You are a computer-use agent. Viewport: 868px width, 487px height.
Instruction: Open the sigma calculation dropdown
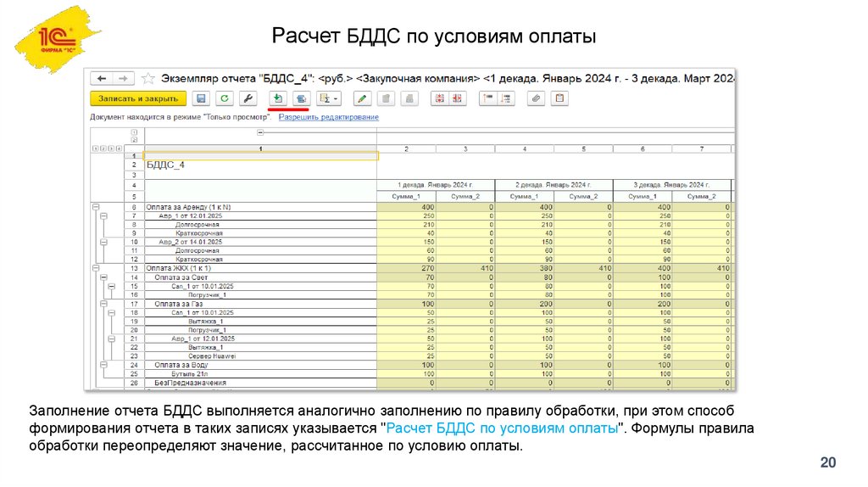click(329, 98)
